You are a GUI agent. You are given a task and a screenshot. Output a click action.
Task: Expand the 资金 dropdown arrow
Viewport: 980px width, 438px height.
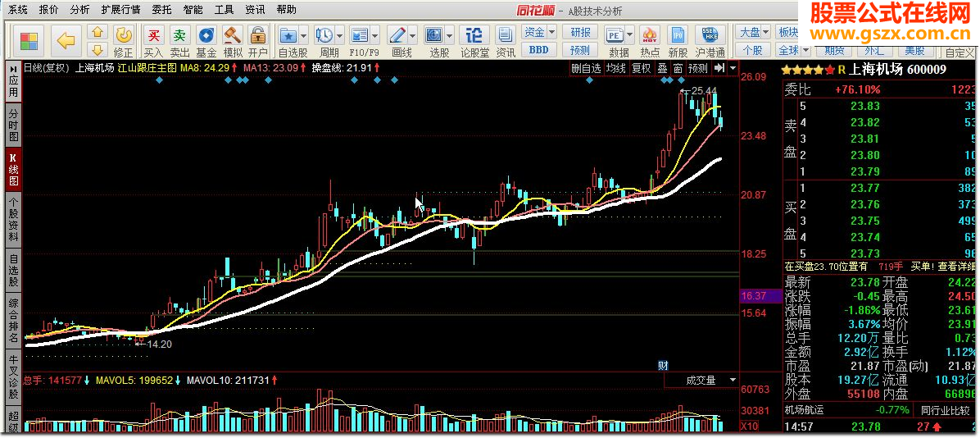(x=551, y=33)
